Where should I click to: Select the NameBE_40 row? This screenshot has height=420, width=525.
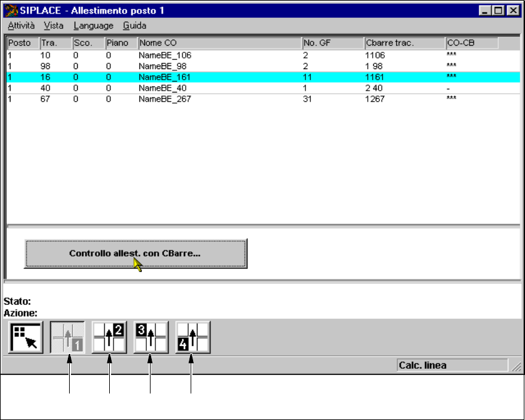pos(263,88)
